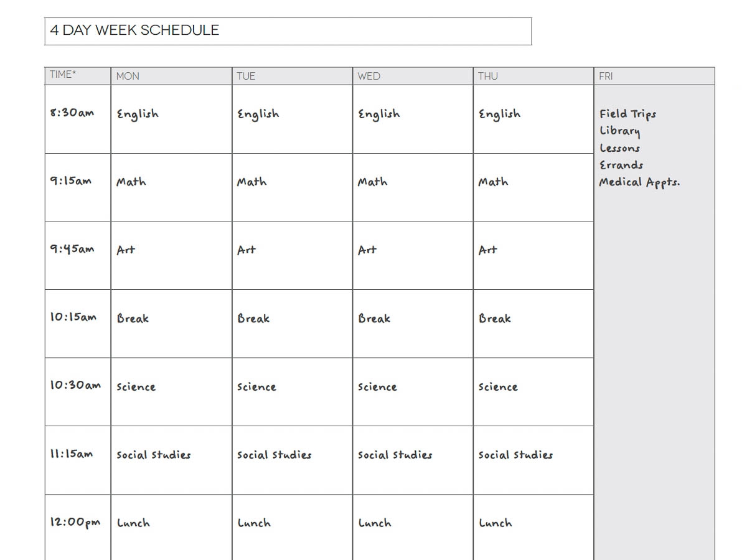Click the Field Trips text in Friday column
The width and height of the screenshot is (747, 560).
[627, 114]
